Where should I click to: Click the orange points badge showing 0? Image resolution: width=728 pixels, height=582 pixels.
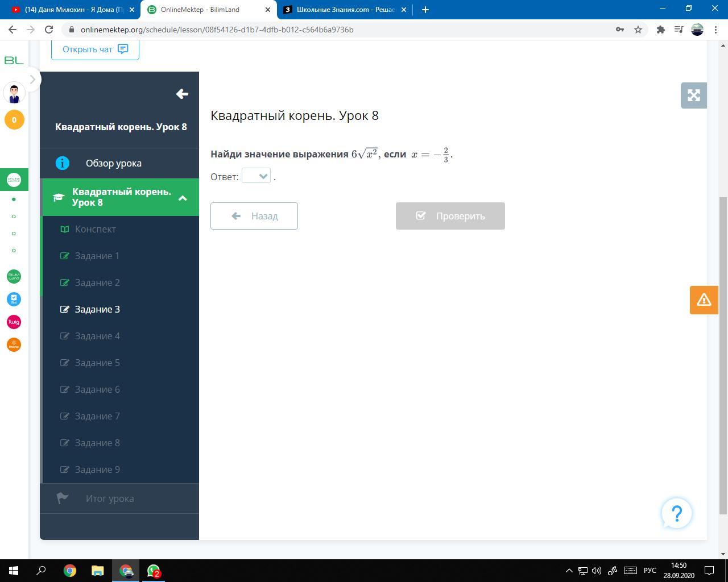[14, 120]
